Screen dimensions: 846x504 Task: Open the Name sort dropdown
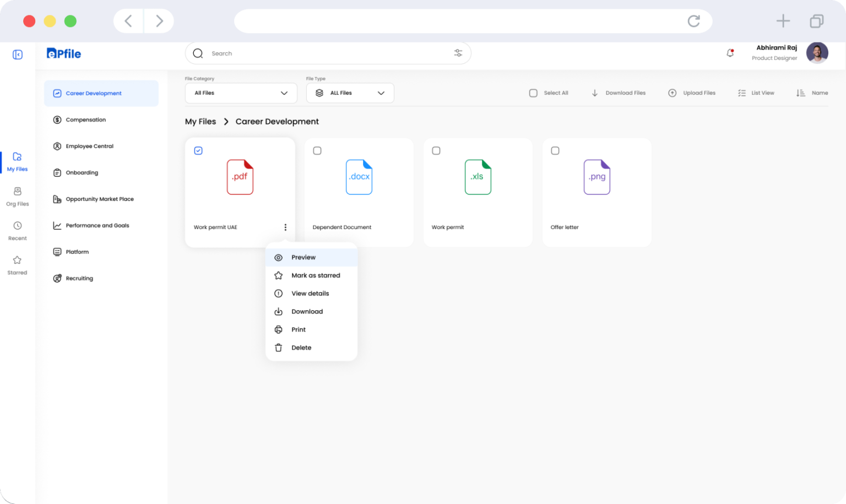pos(812,93)
